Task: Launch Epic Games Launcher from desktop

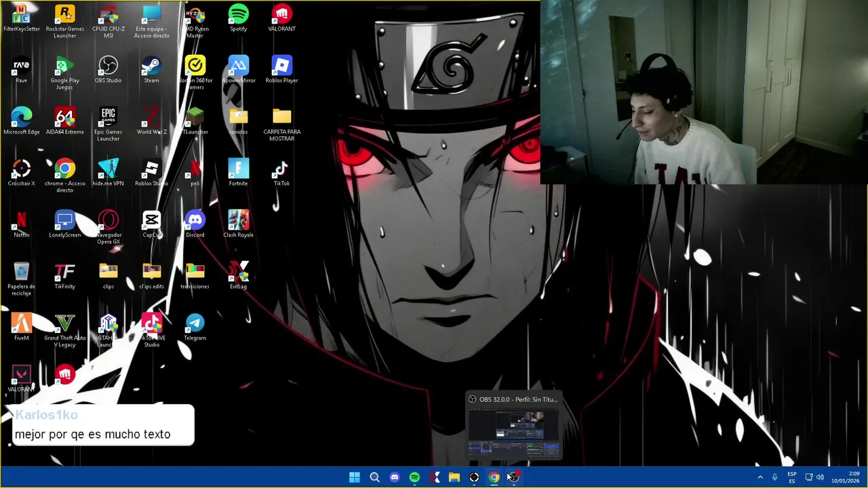Action: 108,125
